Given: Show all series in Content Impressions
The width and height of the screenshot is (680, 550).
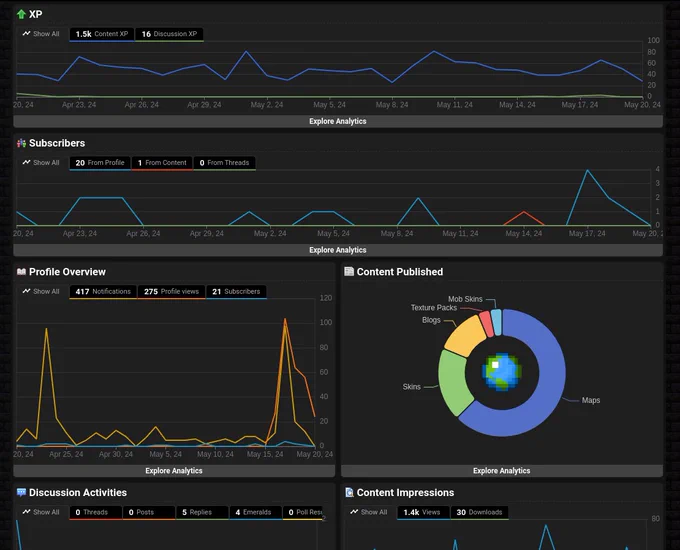Looking at the screenshot, I should click(x=369, y=512).
